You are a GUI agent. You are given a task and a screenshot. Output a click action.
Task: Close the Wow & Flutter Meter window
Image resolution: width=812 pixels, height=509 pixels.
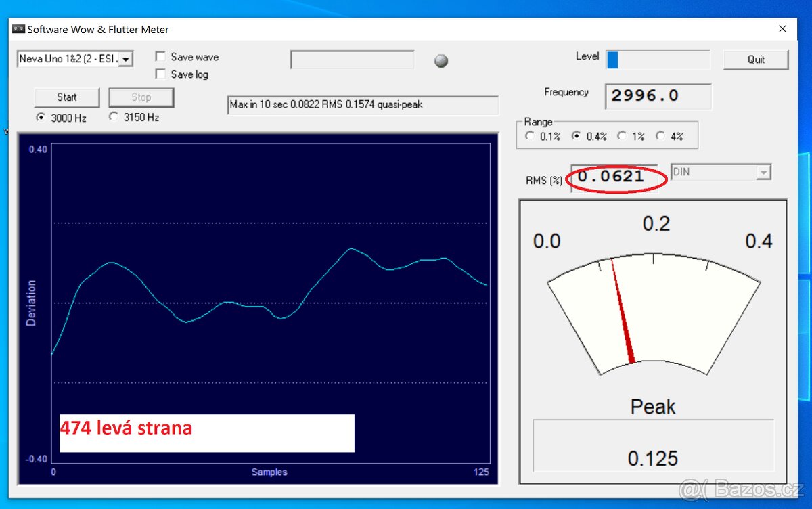[x=782, y=29]
